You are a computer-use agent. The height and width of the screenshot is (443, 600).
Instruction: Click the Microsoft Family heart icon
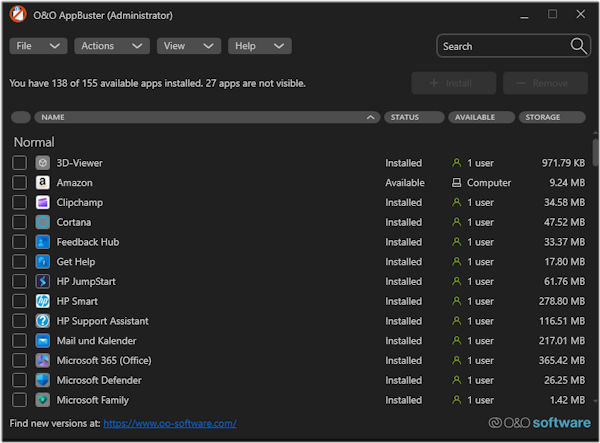[x=42, y=400]
